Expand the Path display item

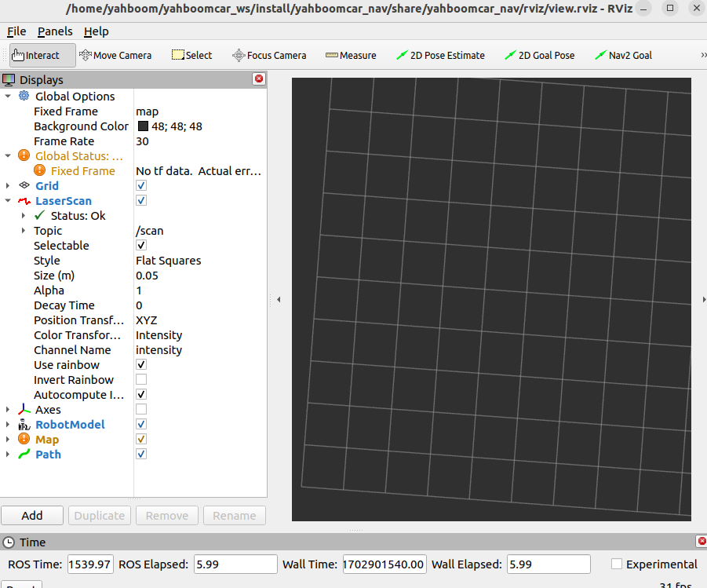(x=8, y=455)
